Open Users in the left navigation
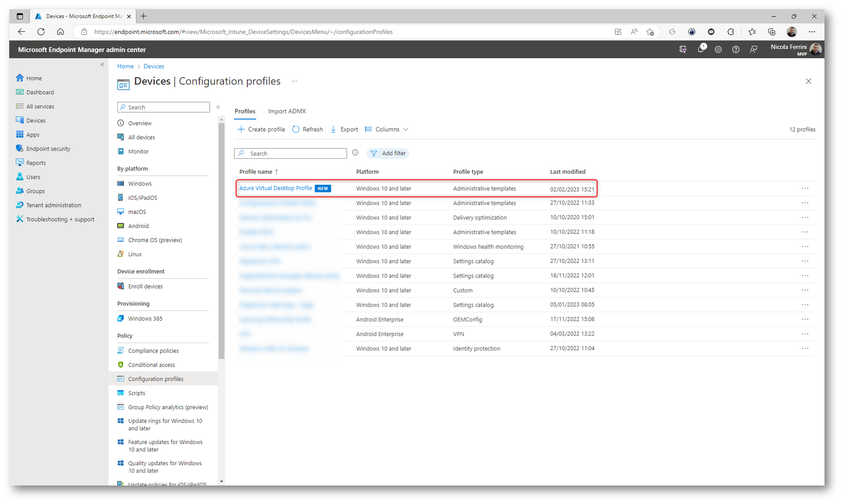Image resolution: width=843 pixels, height=504 pixels. [28, 177]
